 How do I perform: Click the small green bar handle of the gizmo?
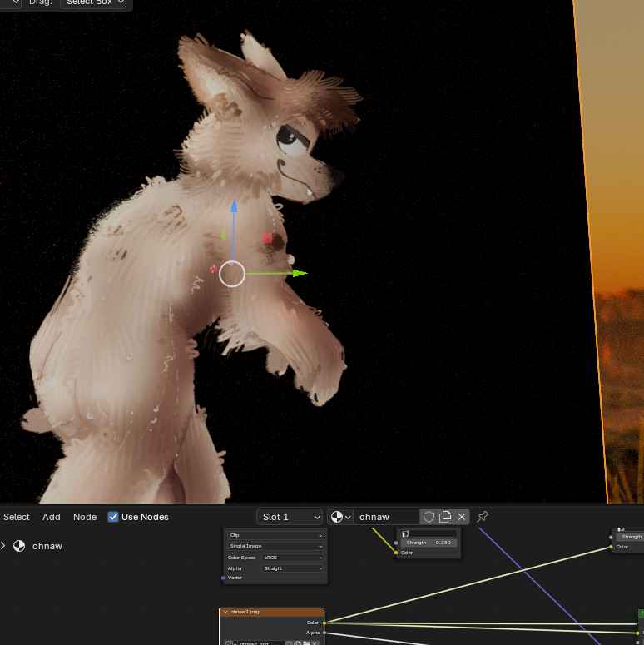click(x=223, y=235)
